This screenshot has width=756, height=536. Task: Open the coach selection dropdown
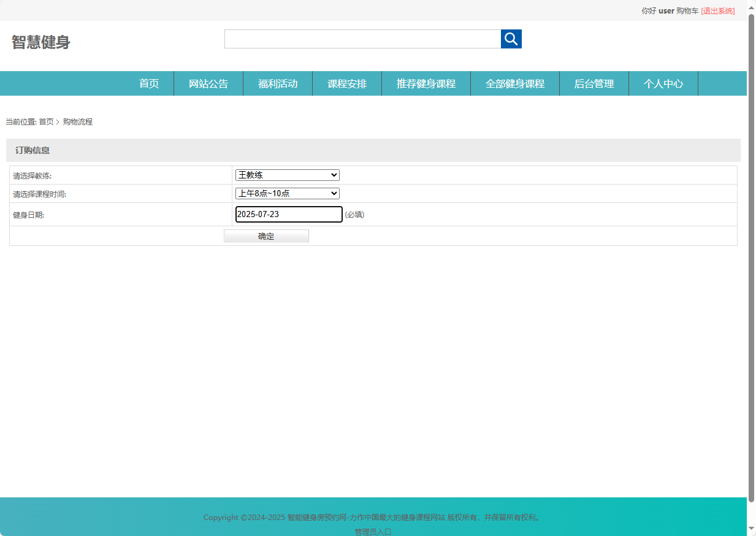(287, 175)
